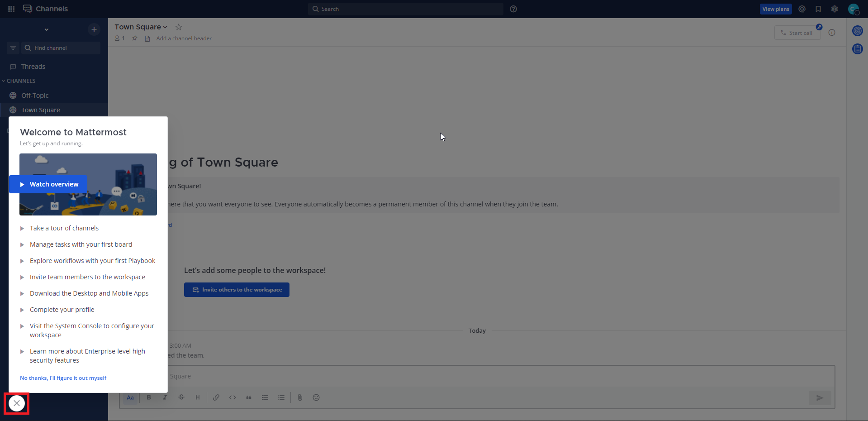The width and height of the screenshot is (868, 421).
Task: Open Saved messages bookmark icon
Action: click(x=818, y=9)
